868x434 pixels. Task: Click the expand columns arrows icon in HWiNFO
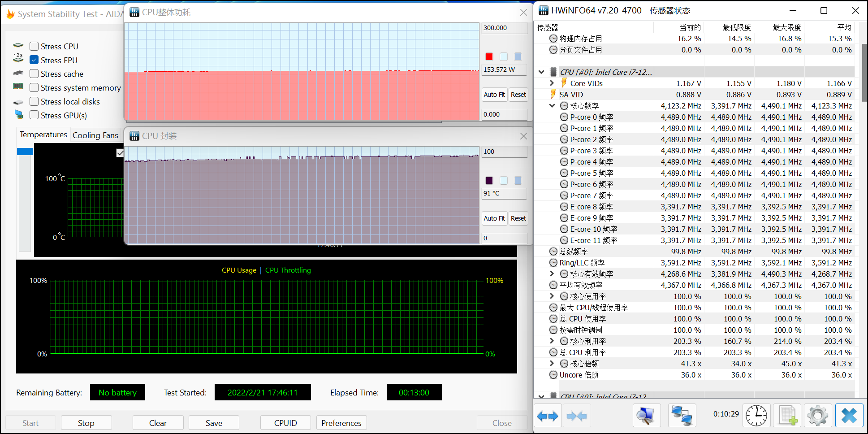click(x=547, y=416)
